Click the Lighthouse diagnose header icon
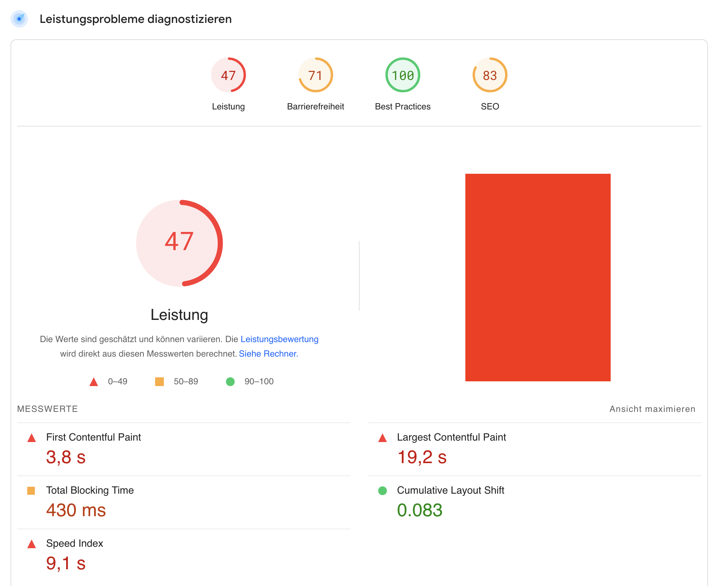Viewport: 728px width, 586px height. pyautogui.click(x=19, y=19)
